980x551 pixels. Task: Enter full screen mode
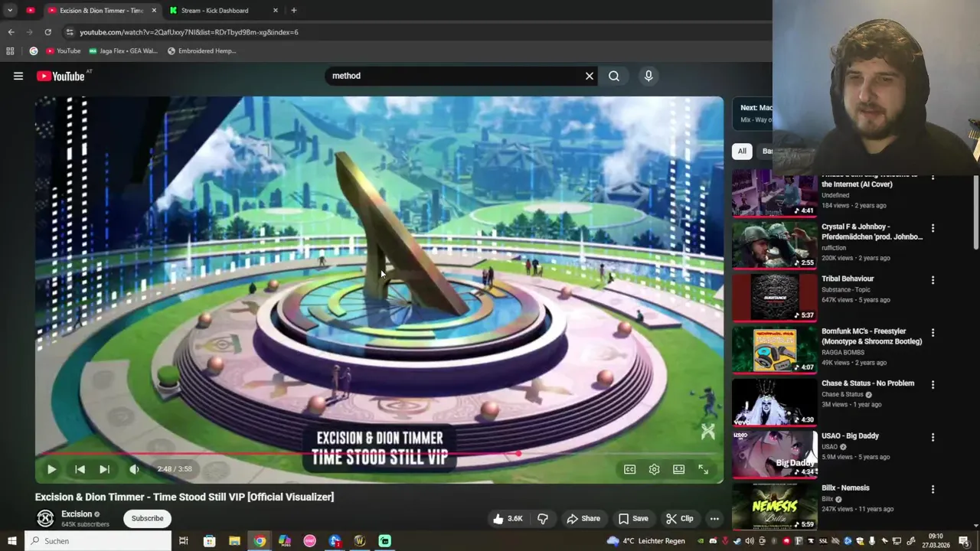click(703, 469)
